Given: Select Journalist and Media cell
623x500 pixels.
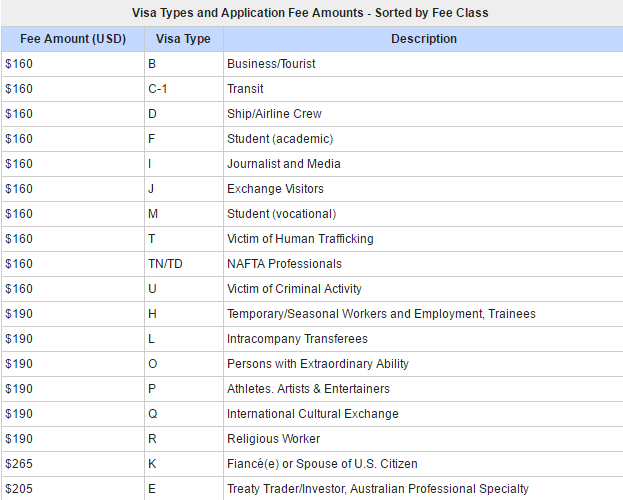Looking at the screenshot, I should tap(284, 164).
